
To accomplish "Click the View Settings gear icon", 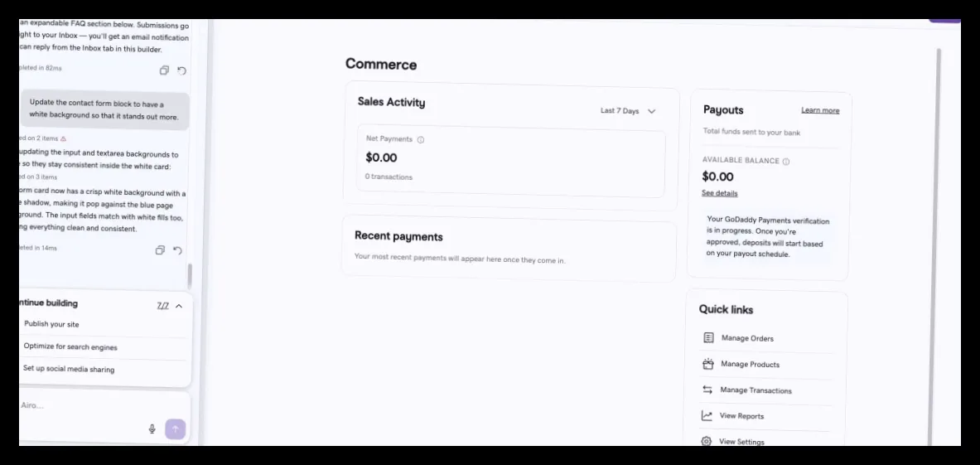I will click(707, 441).
